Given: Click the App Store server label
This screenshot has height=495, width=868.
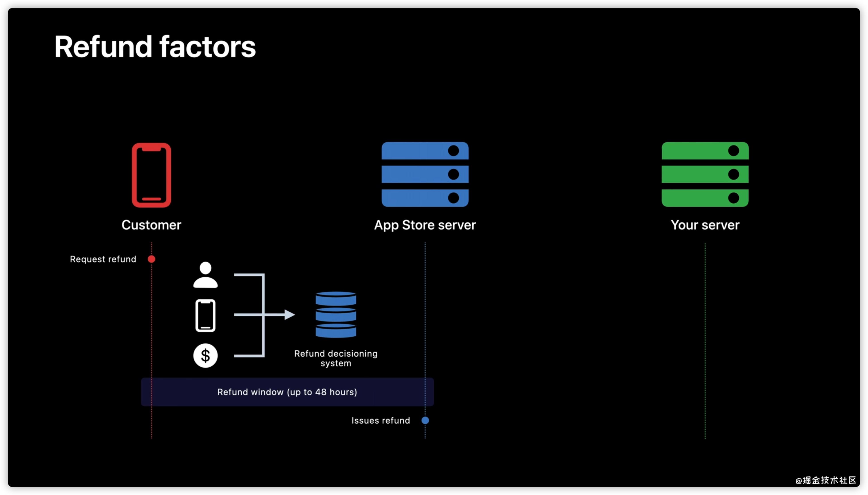Looking at the screenshot, I should [x=425, y=225].
